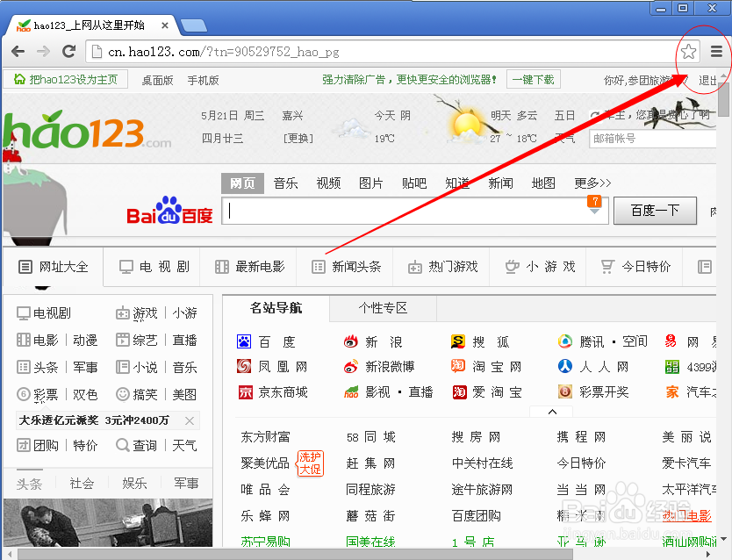Click the 彩票开奖 ball icon
The width and height of the screenshot is (732, 560).
point(565,392)
